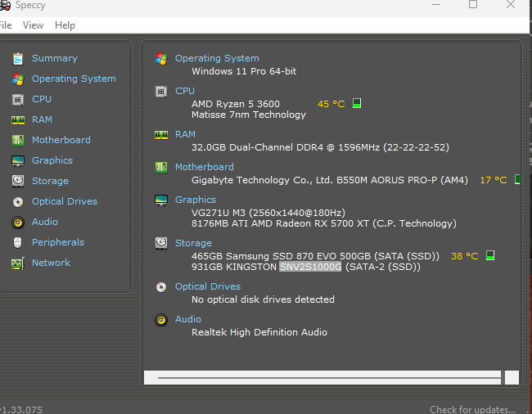532x414 pixels.
Task: Click 'Windows 11 Pro 64-bit' text
Action: pyautogui.click(x=244, y=71)
